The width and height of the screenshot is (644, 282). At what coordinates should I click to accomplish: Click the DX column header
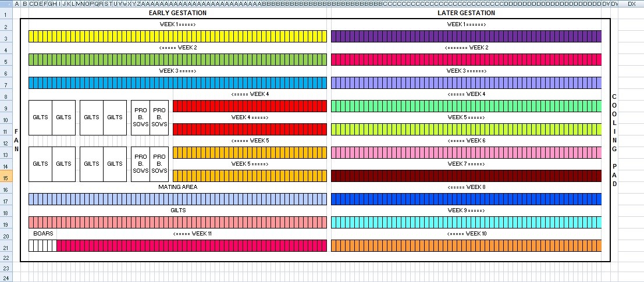point(631,4)
